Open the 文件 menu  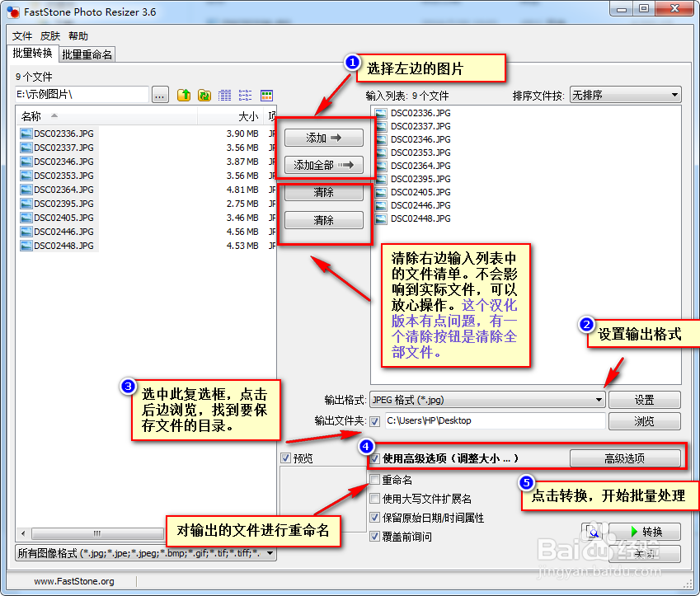[x=22, y=36]
